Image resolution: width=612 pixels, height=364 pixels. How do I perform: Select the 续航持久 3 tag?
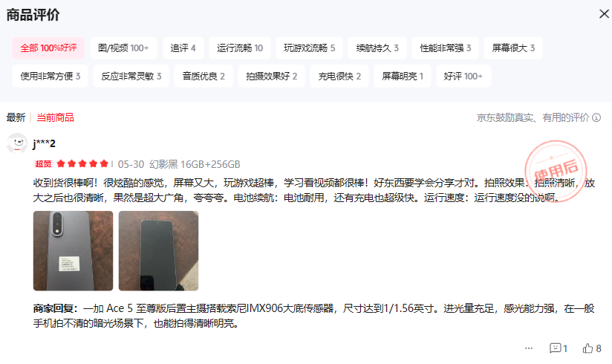377,48
